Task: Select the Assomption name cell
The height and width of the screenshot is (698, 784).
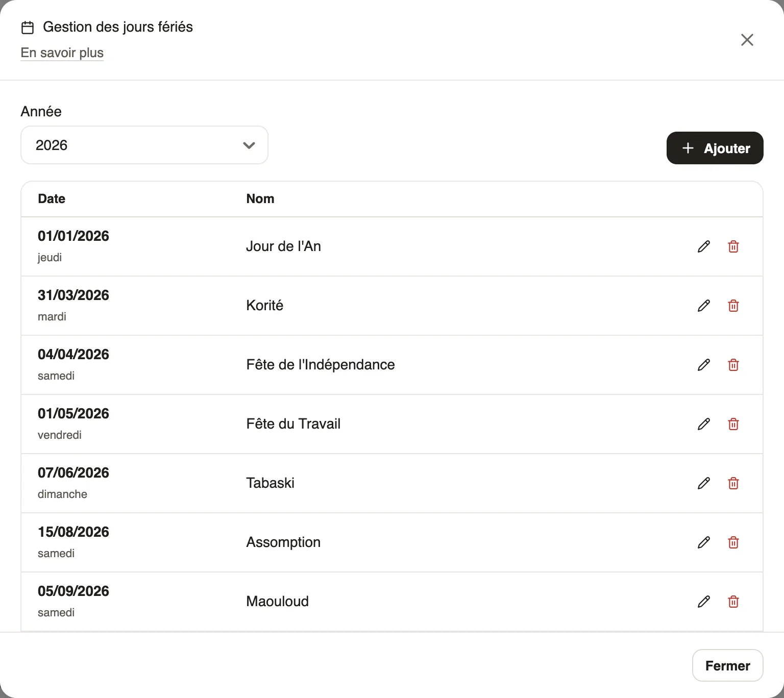Action: click(x=284, y=542)
